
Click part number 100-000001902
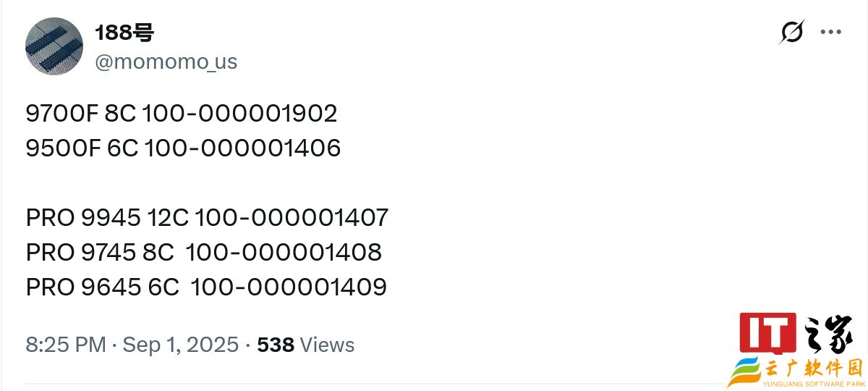(x=240, y=114)
